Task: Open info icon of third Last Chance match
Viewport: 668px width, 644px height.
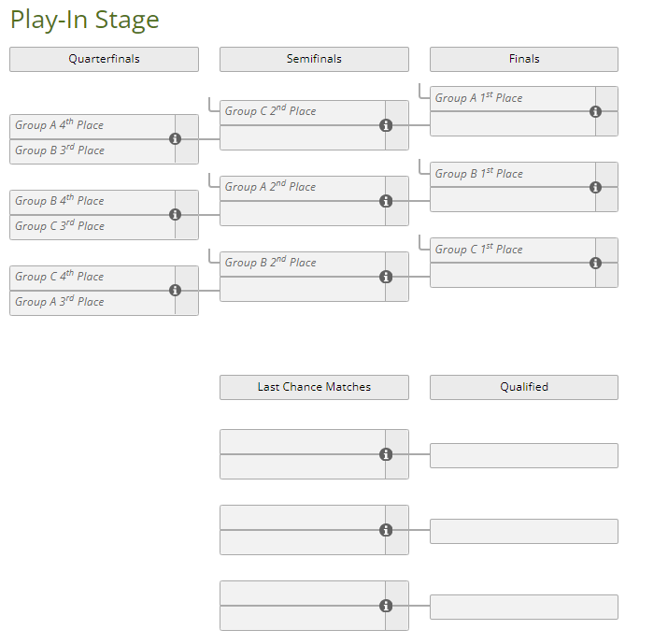Action: [386, 606]
